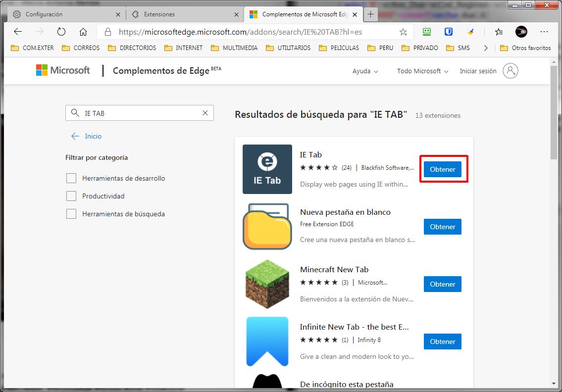Open the IE Tab title link

point(311,154)
